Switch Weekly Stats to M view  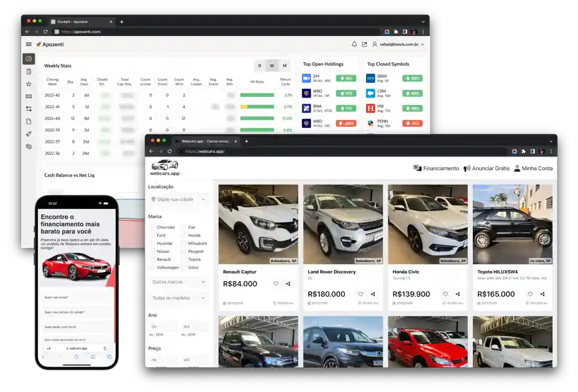(x=285, y=66)
